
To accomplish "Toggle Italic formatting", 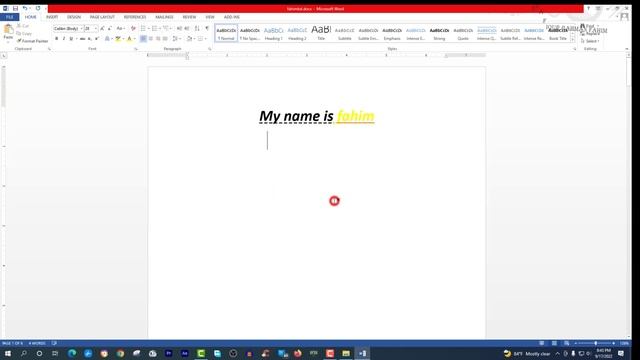I will (x=64, y=39).
